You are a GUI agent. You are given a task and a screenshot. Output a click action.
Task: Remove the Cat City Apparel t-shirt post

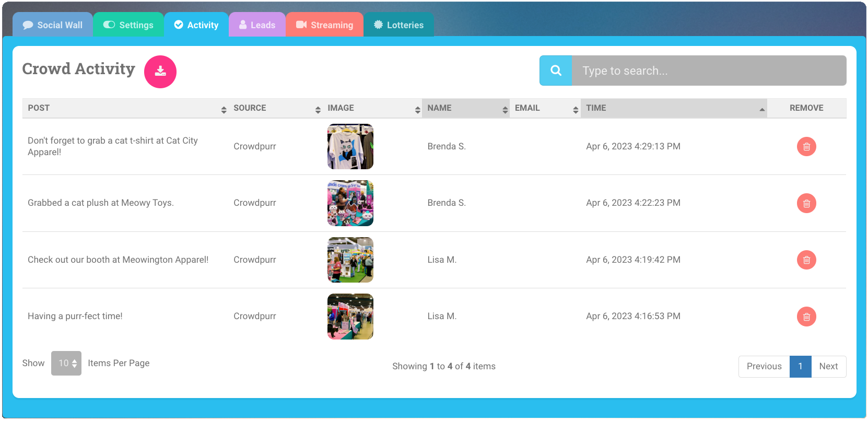(806, 147)
